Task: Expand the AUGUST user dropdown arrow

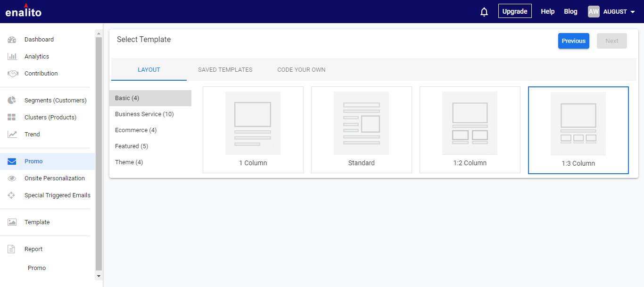Action: tap(633, 12)
